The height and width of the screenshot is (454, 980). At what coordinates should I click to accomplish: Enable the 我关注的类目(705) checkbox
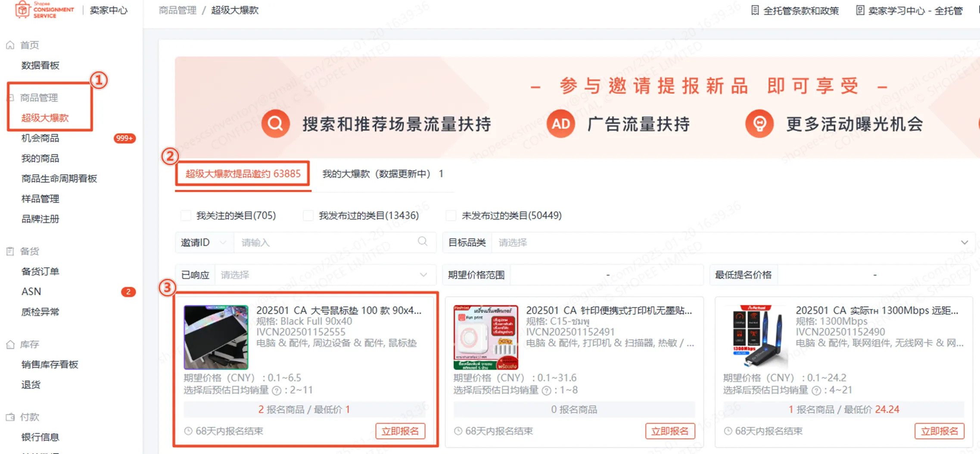tap(186, 215)
